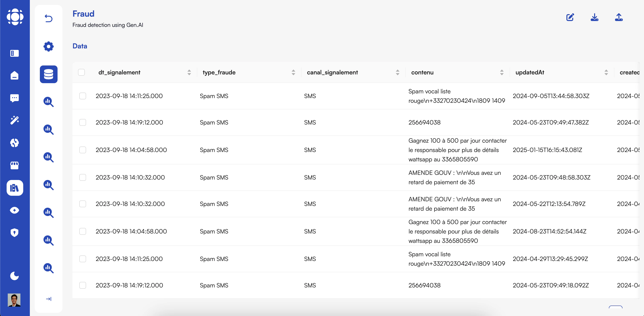The height and width of the screenshot is (316, 644).
Task: Select updatedAt cell 2025-01-15T16:15:43.081Z
Action: click(547, 150)
